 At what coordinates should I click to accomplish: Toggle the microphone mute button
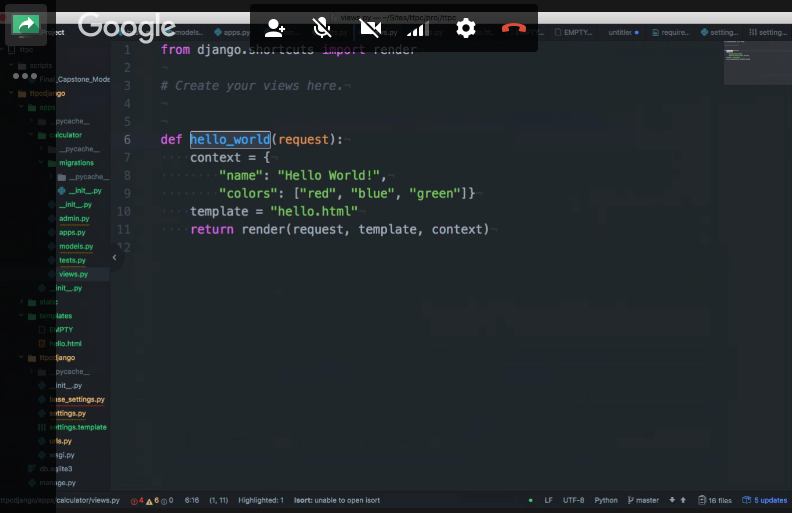pyautogui.click(x=322, y=28)
